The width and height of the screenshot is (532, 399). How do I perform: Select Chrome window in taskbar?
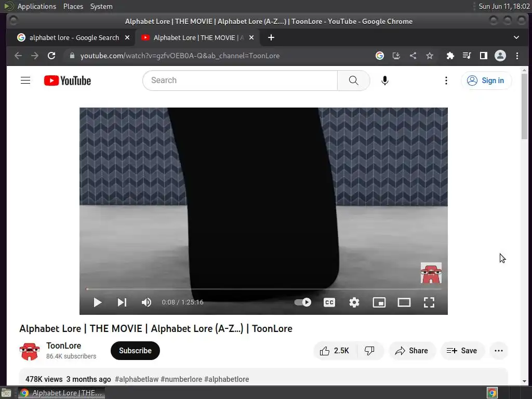coord(61,393)
